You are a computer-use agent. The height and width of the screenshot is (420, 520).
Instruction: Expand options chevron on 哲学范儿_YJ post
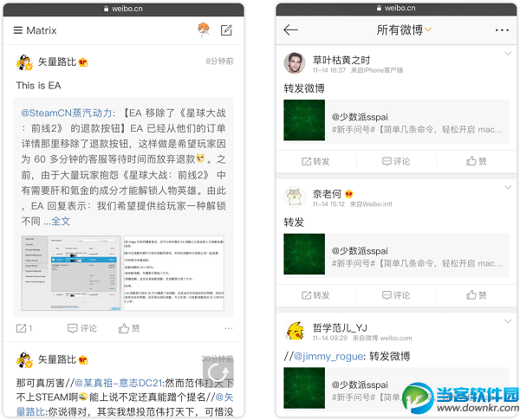pos(508,321)
